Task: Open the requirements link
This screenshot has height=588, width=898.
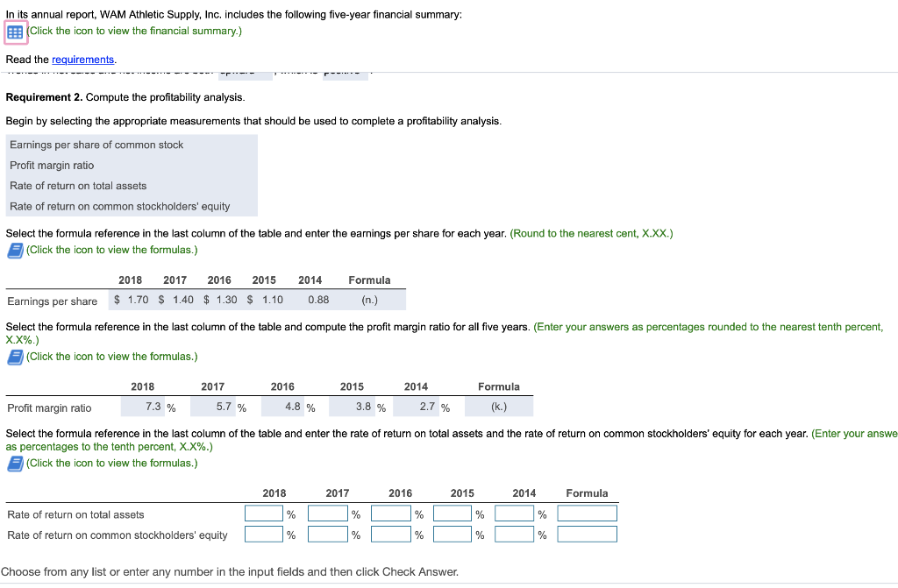Action: tap(84, 60)
